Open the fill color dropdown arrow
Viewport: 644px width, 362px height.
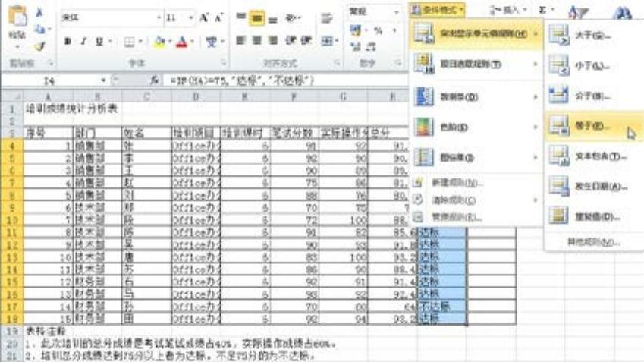click(x=170, y=42)
